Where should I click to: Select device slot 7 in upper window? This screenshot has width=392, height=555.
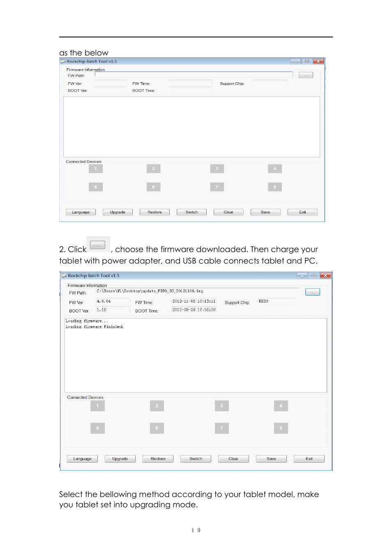coord(217,187)
